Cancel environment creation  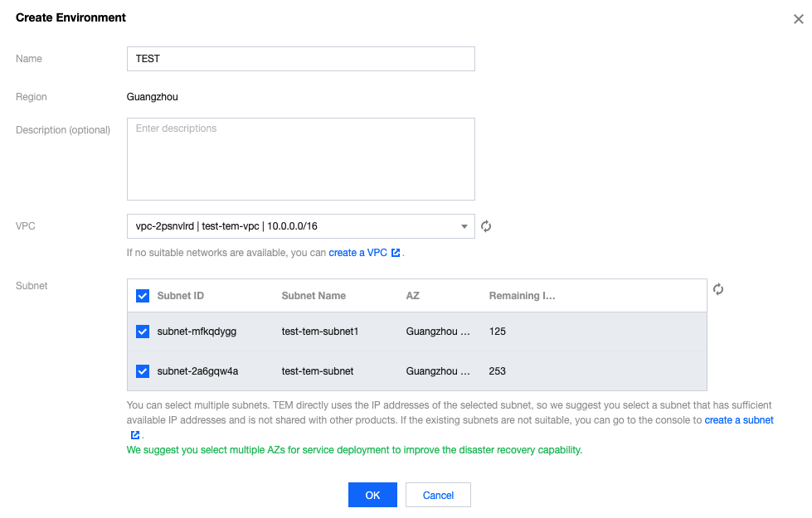click(438, 495)
